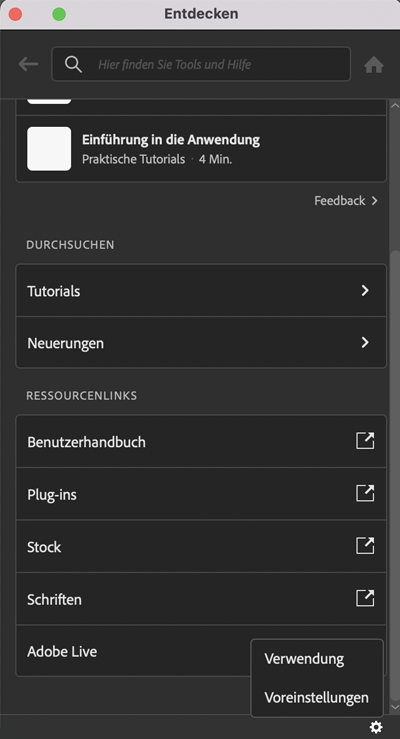The width and height of the screenshot is (400, 739).
Task: Choose Voreinstellungen from the popup menu
Action: click(317, 698)
